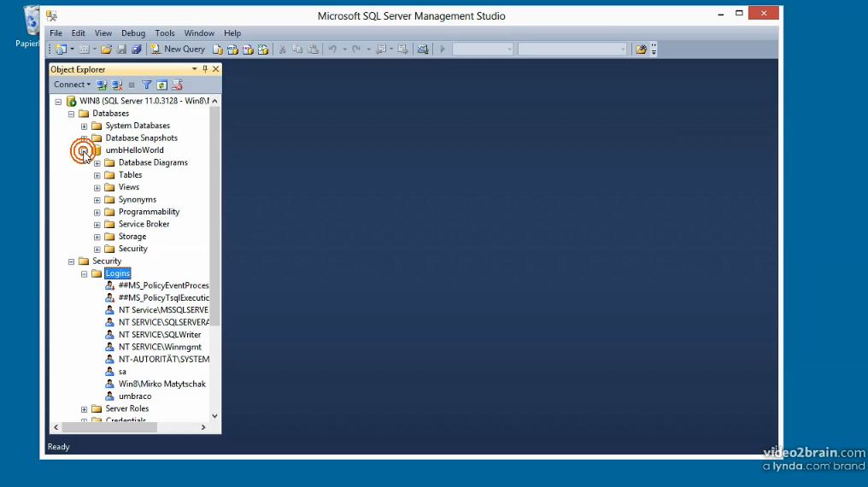Expand the Database Diagrams folder

(97, 163)
